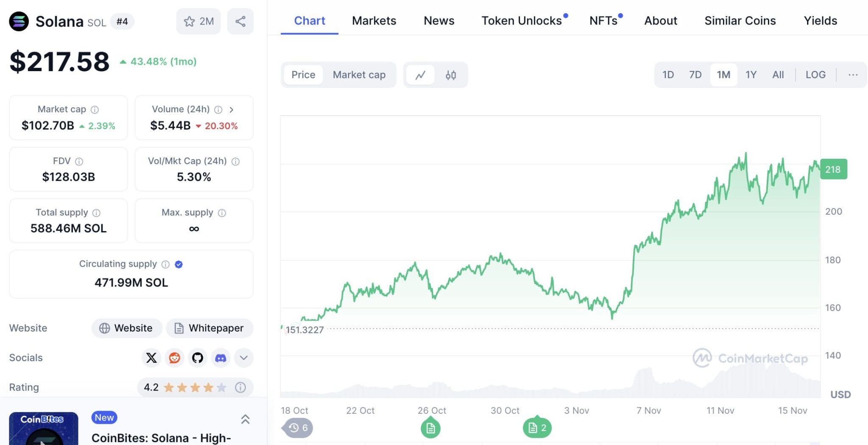Open Solana's Discord server icon
868x445 pixels.
pyautogui.click(x=220, y=358)
